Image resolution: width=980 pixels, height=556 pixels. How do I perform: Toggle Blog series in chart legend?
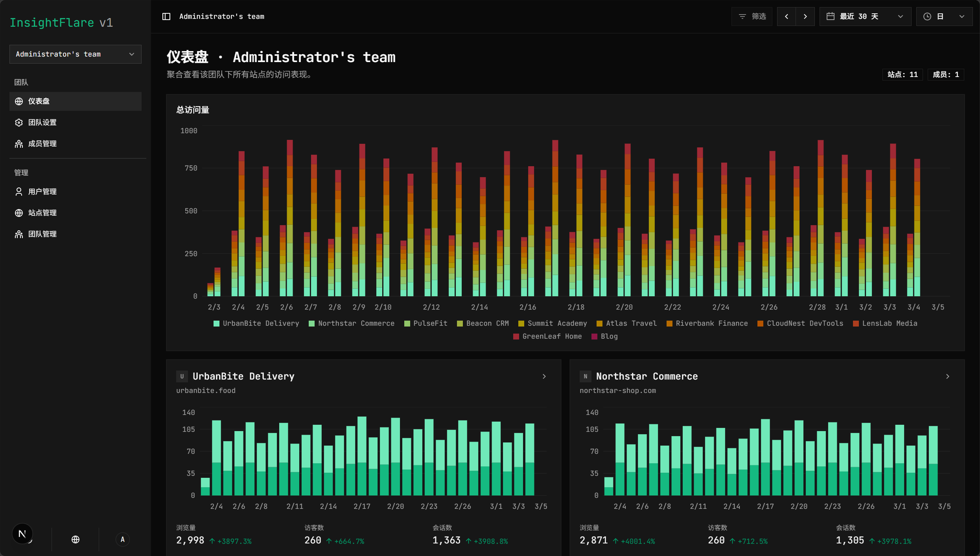pos(604,336)
